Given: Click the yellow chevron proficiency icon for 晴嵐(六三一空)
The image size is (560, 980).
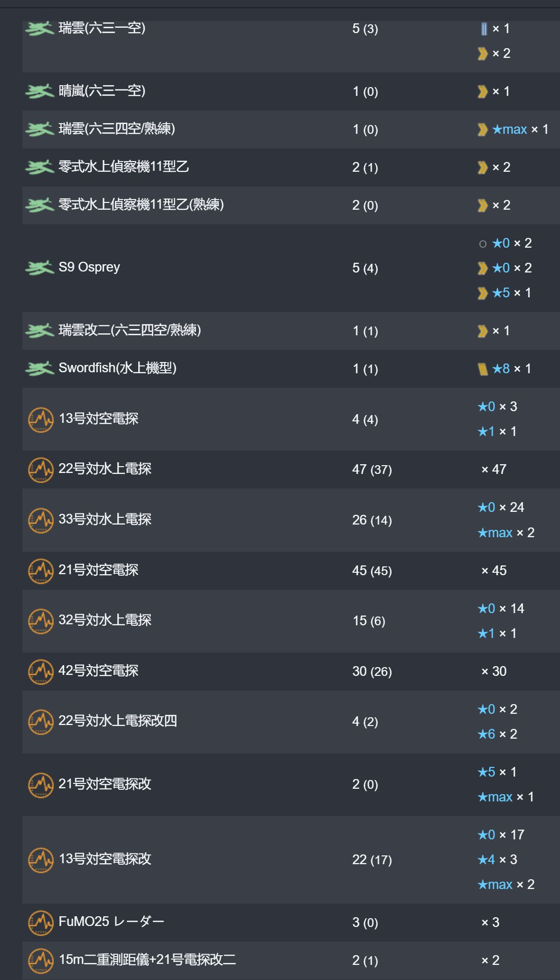Looking at the screenshot, I should [x=483, y=91].
